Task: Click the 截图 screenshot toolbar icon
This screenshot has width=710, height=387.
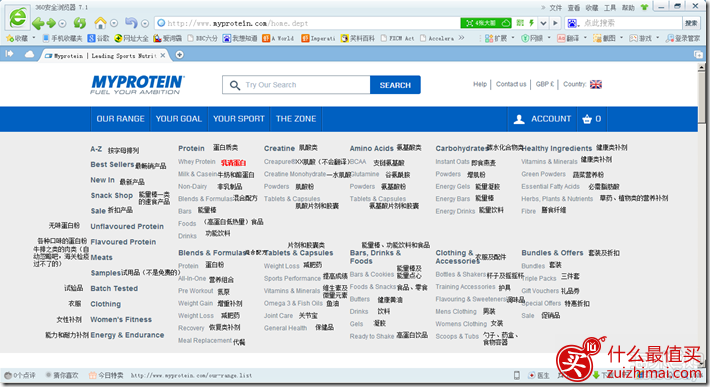Action: point(604,38)
